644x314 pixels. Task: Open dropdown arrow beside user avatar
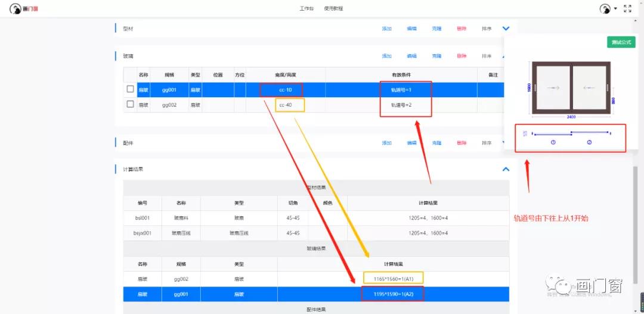pyautogui.click(x=615, y=9)
